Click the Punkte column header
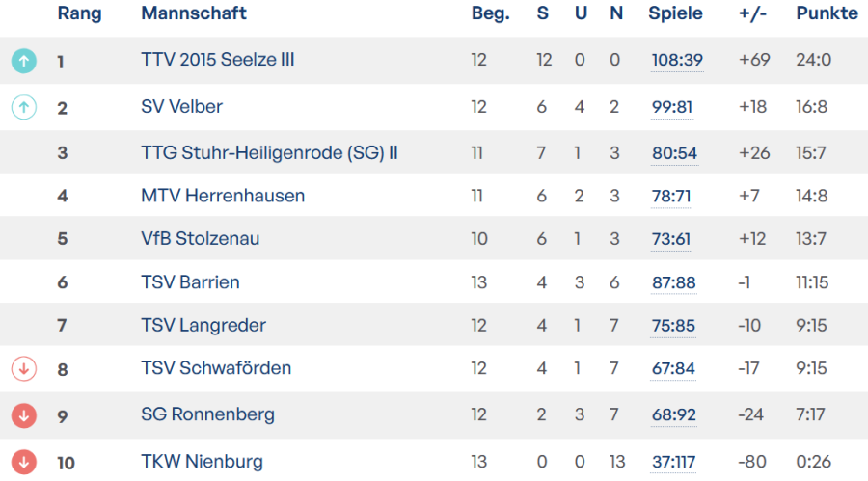The width and height of the screenshot is (868, 481). (x=827, y=13)
